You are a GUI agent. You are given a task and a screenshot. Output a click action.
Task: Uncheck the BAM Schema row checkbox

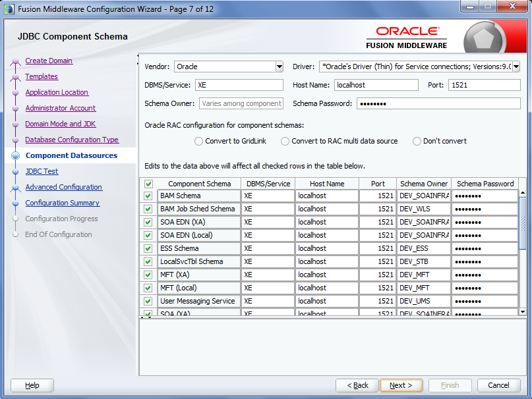pos(148,196)
